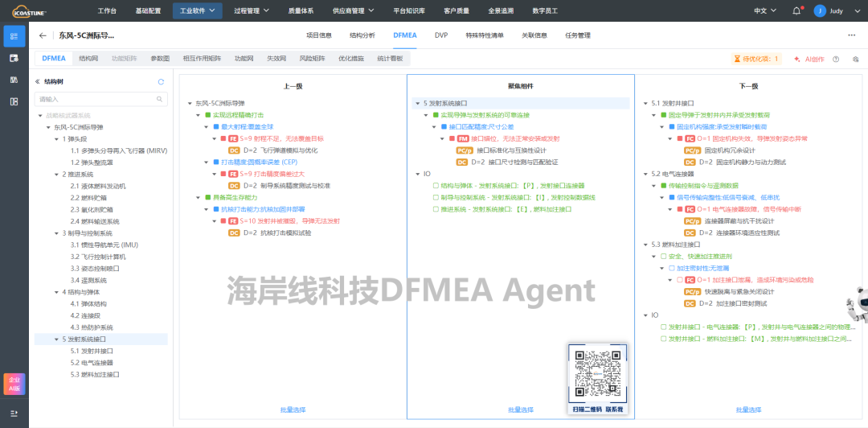Click the iCoastline logo
Screen dimensions: 868x428
[30, 10]
